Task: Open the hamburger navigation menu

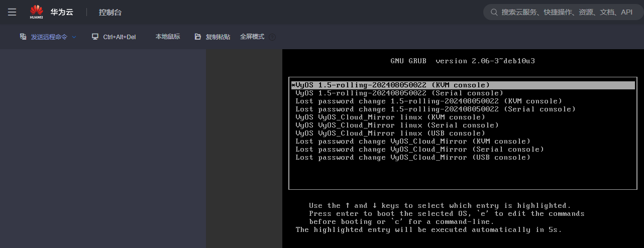Action: (x=12, y=12)
